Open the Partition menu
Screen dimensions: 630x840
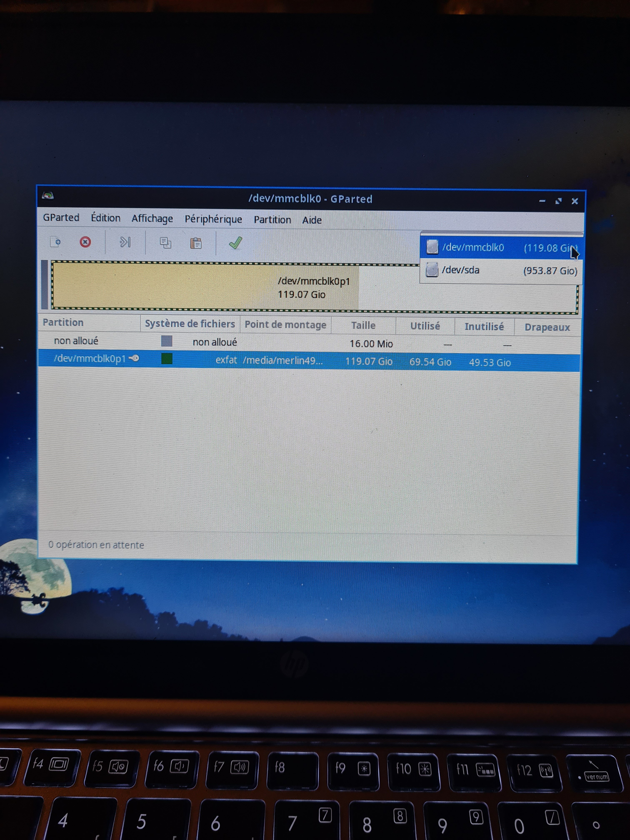(x=272, y=220)
